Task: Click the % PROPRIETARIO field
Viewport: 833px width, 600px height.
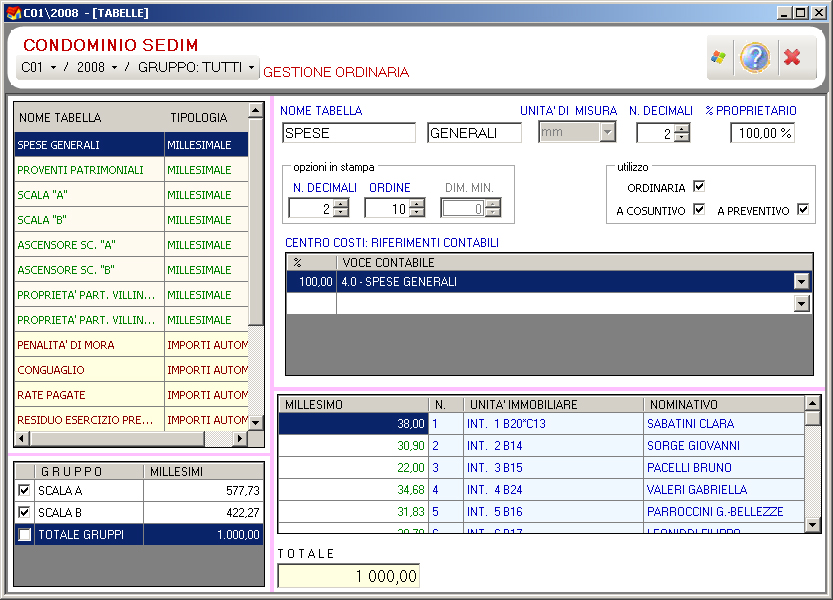Action: pyautogui.click(x=762, y=133)
